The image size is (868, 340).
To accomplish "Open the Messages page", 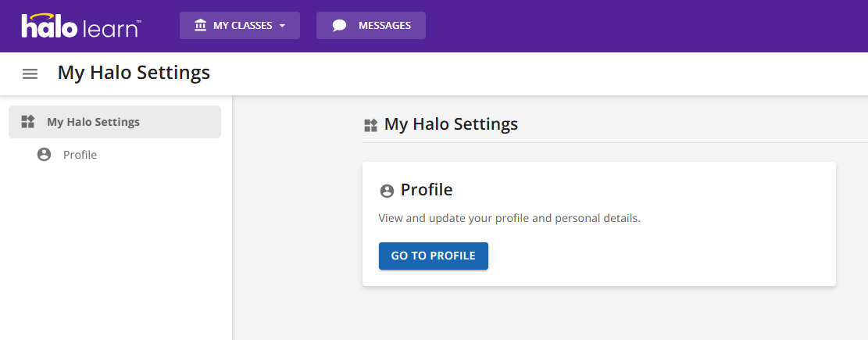I will [371, 26].
